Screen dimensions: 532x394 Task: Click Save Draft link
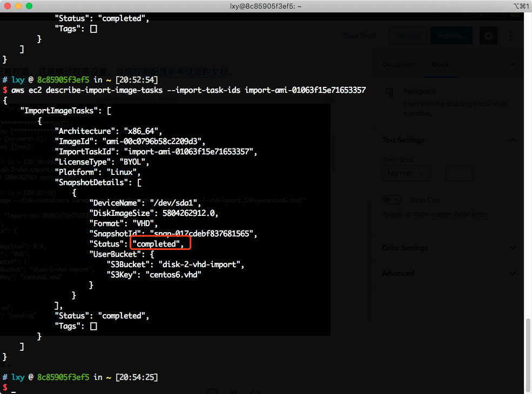coord(360,36)
